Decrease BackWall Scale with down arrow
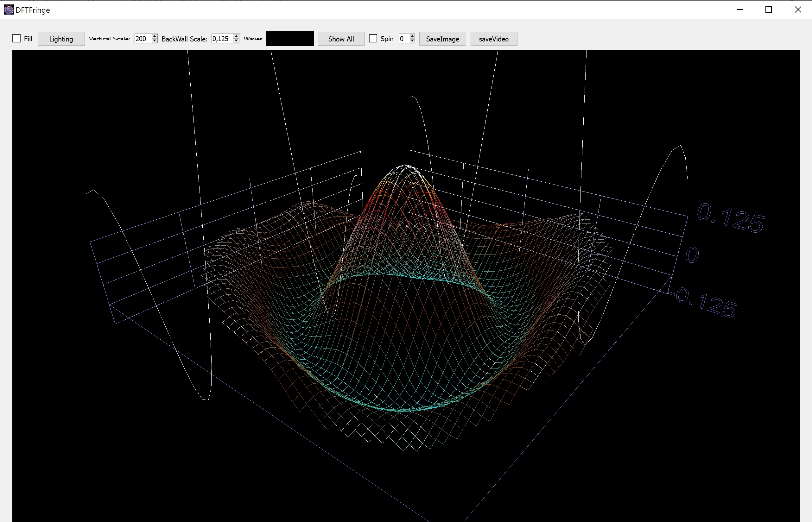 236,41
